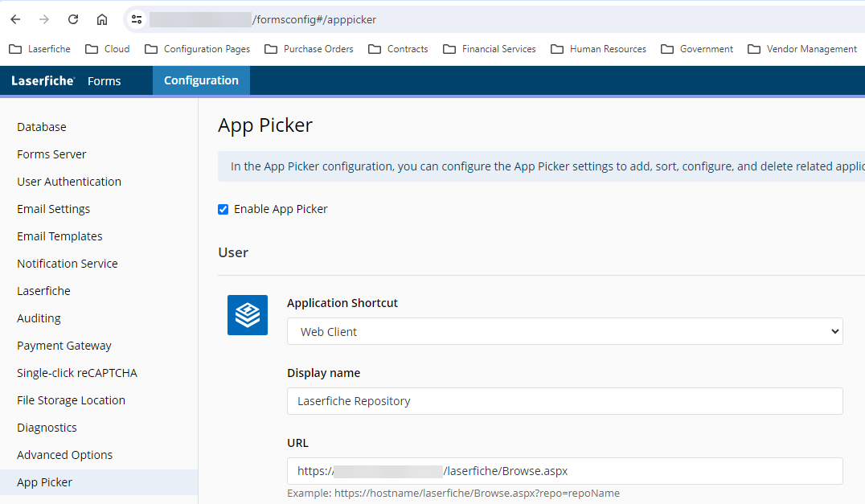This screenshot has width=865, height=504.
Task: Open the Human Resources bookmark folder
Action: point(599,49)
